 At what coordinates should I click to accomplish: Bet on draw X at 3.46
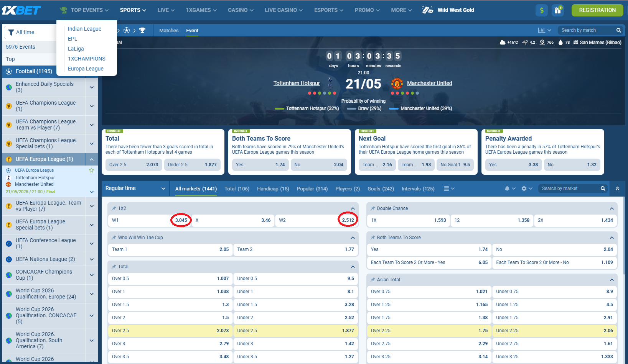(x=233, y=220)
